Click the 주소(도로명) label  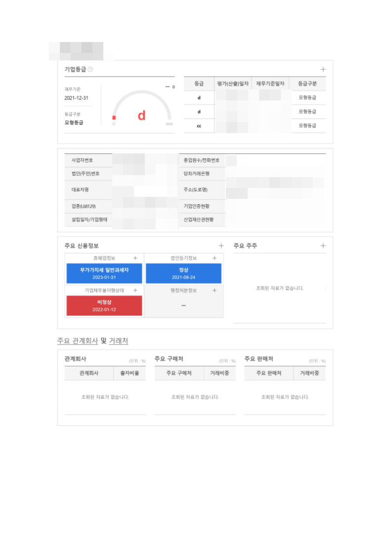[195, 190]
